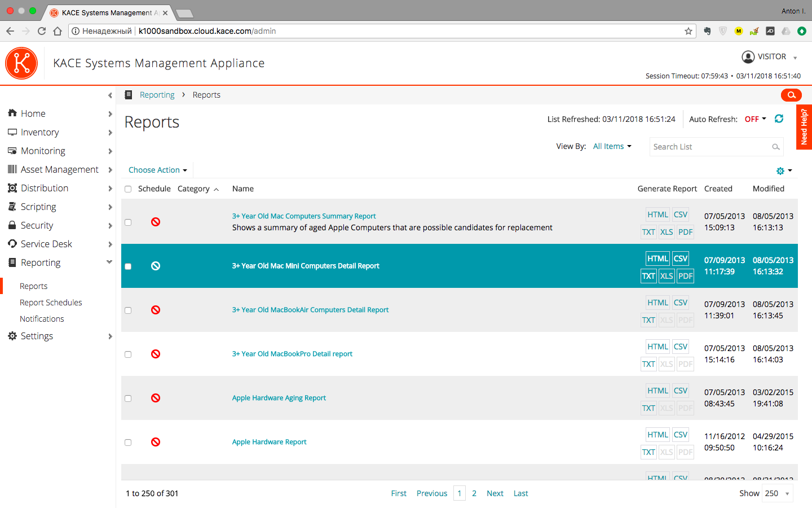
Task: Open the table settings gear icon
Action: pyautogui.click(x=780, y=170)
